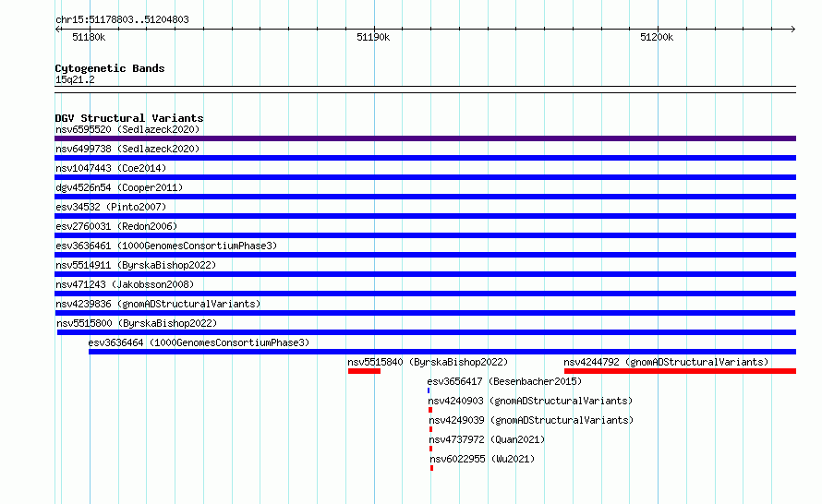Open esv34532 (Pinto2007) variant
822x504 pixels.
click(x=111, y=207)
